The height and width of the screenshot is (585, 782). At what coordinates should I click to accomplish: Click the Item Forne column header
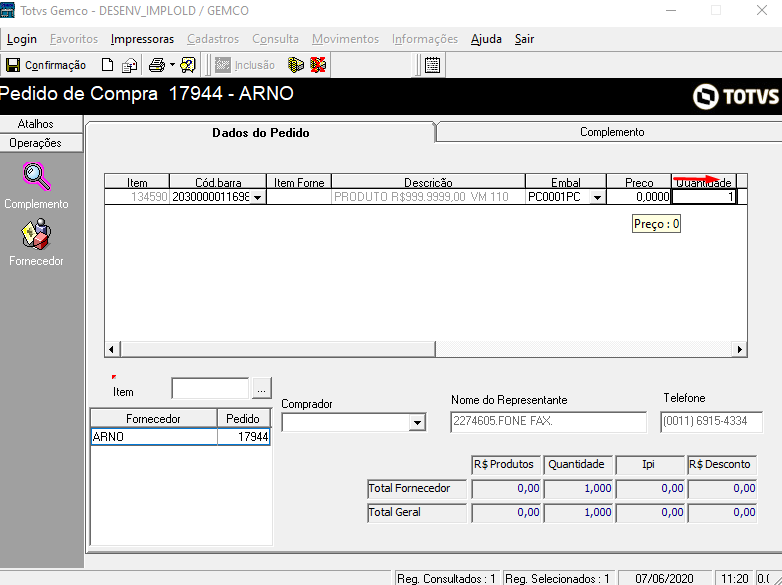click(299, 183)
